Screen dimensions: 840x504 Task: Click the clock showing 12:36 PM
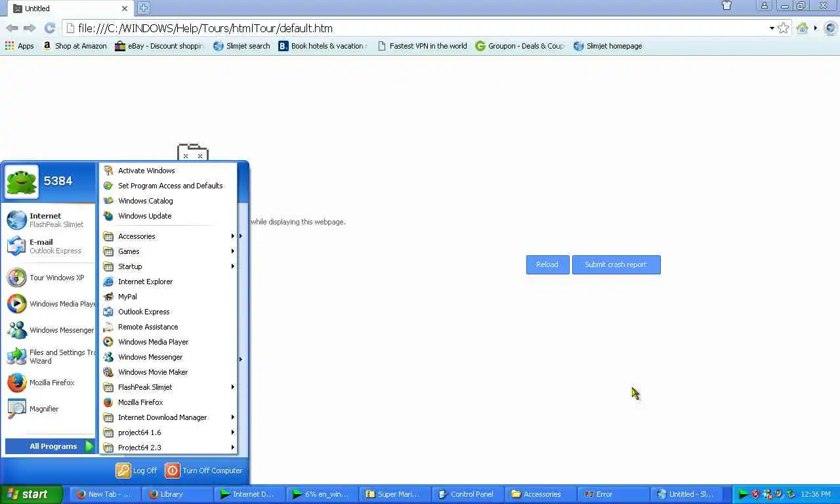point(816,494)
